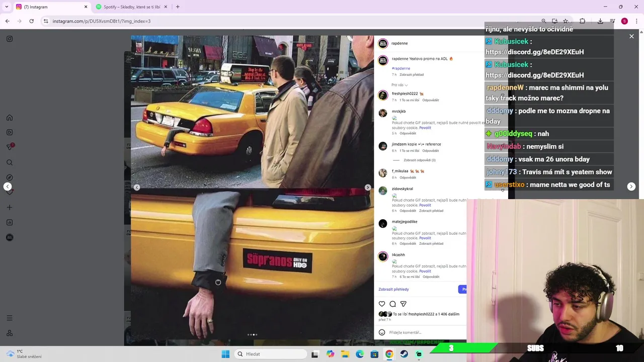
Task: Open the Chrome profile avatar
Action: coord(624,21)
